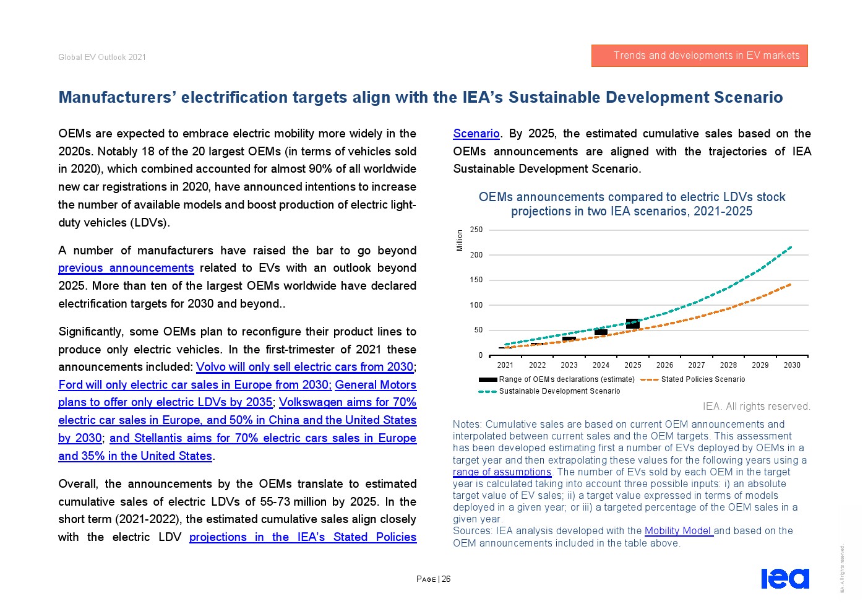Click the 2030 label on the chart axis
The image size is (868, 614).
pyautogui.click(x=792, y=365)
